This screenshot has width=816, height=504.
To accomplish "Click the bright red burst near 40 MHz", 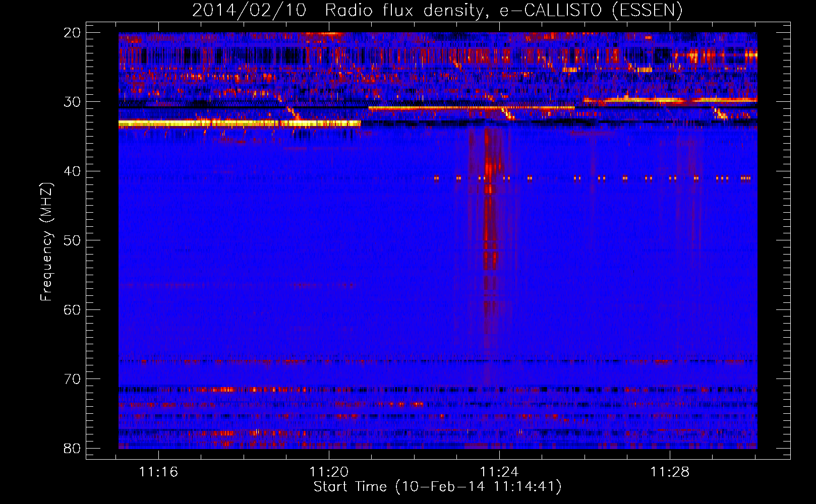I will point(489,169).
